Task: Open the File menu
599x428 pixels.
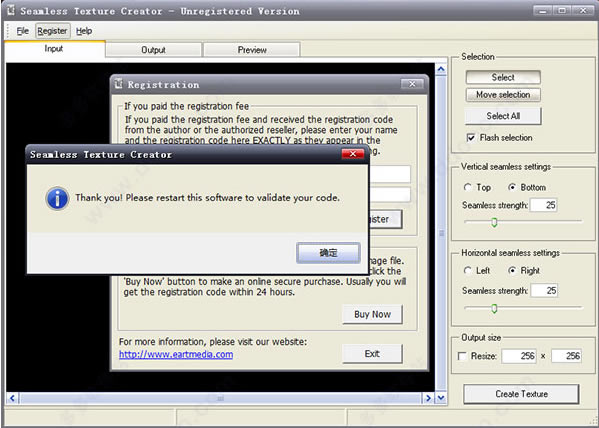Action: click(x=23, y=31)
